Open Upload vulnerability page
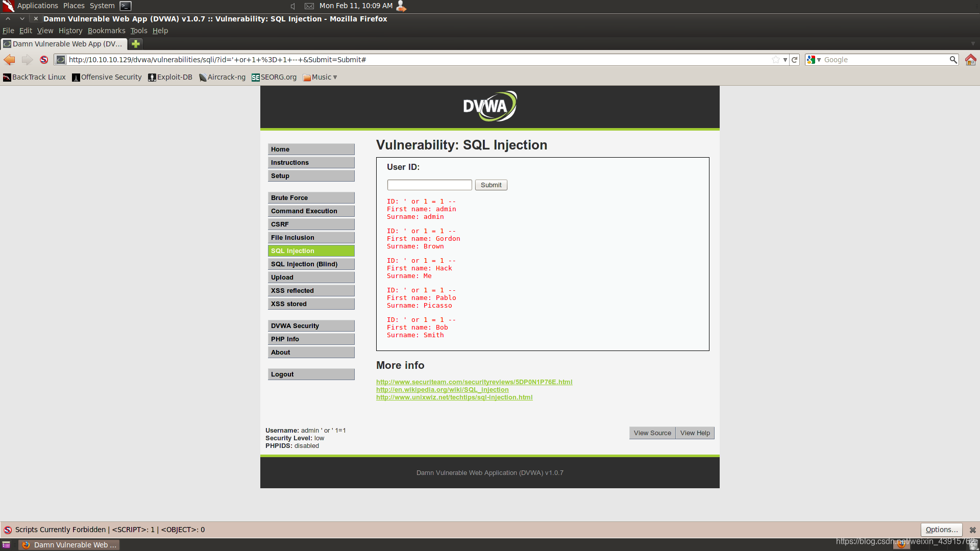The width and height of the screenshot is (980, 551). (311, 278)
